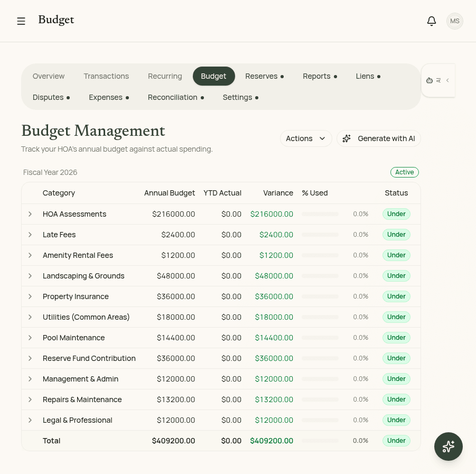
Task: Click the Total row % Used progress bar
Action: pos(320,441)
